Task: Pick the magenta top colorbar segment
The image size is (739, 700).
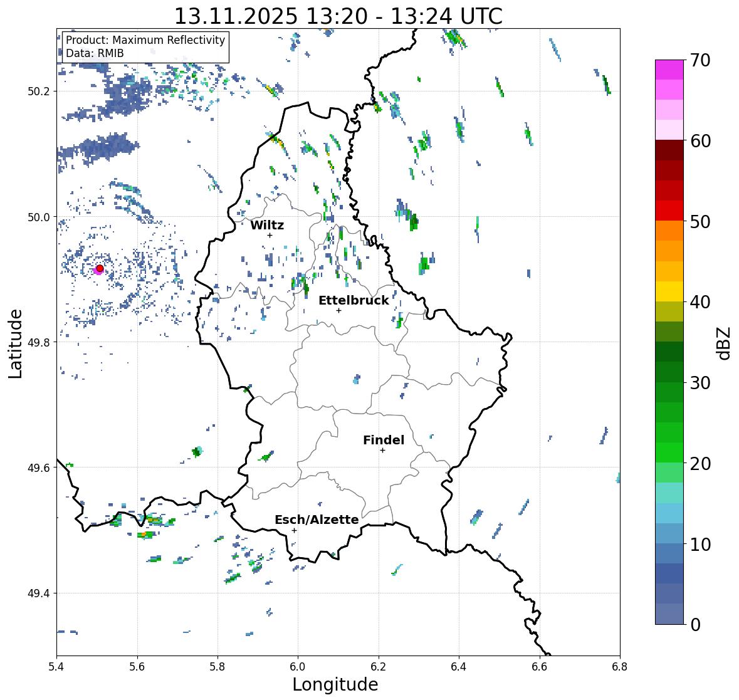Action: pos(669,70)
